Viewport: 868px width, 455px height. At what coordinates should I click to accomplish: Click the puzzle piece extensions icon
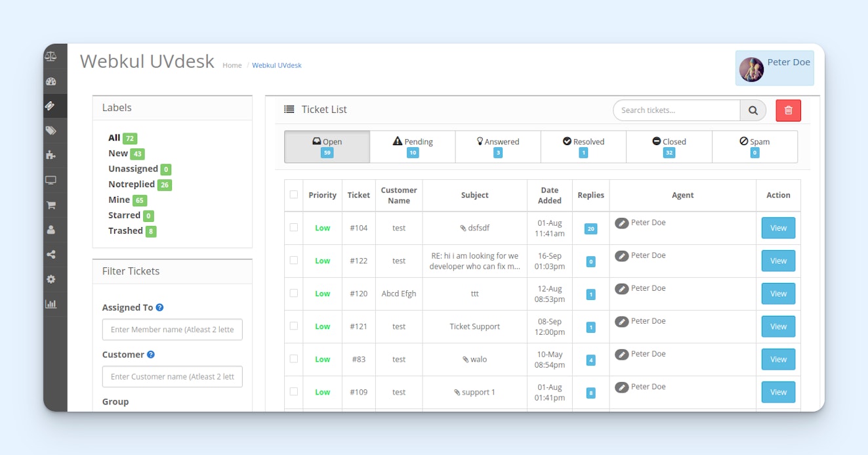51,156
